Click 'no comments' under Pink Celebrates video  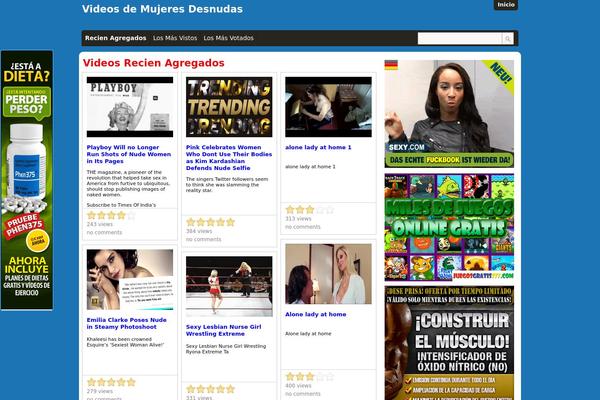pyautogui.click(x=203, y=239)
